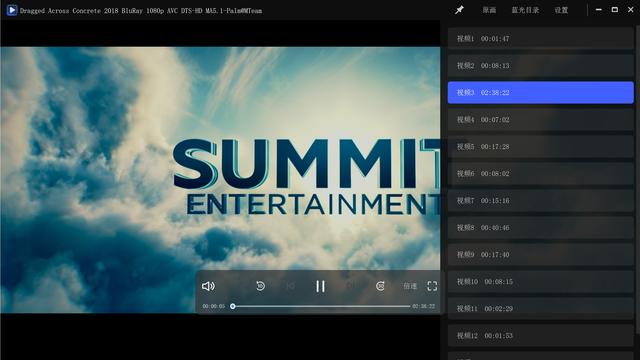
Task: Mute the player volume speaker icon
Action: coord(208,286)
